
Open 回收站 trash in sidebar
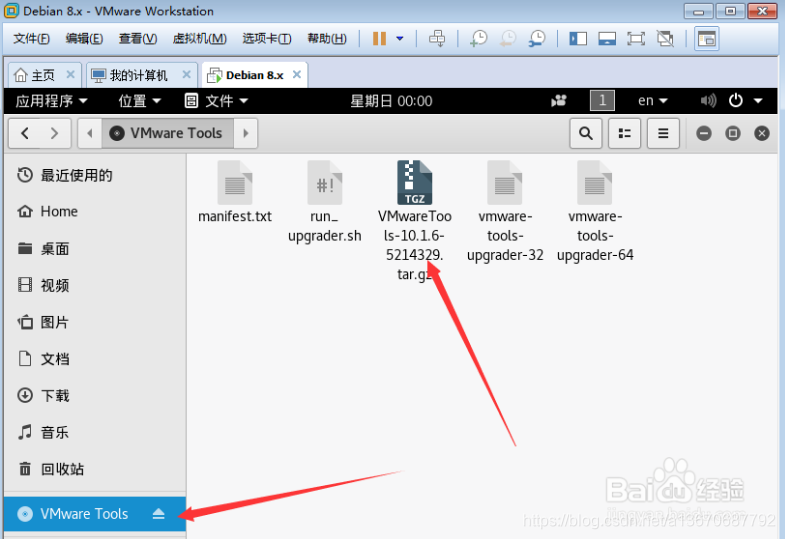(x=95, y=469)
